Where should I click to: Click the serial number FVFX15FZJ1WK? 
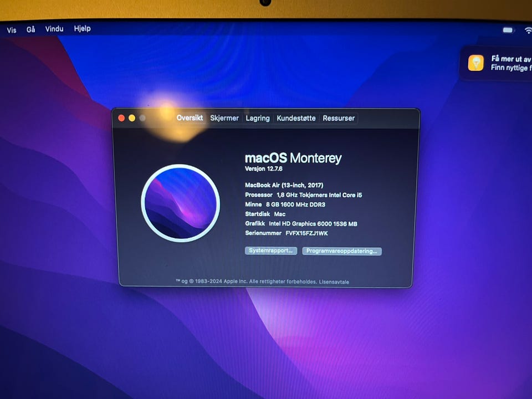coord(306,233)
